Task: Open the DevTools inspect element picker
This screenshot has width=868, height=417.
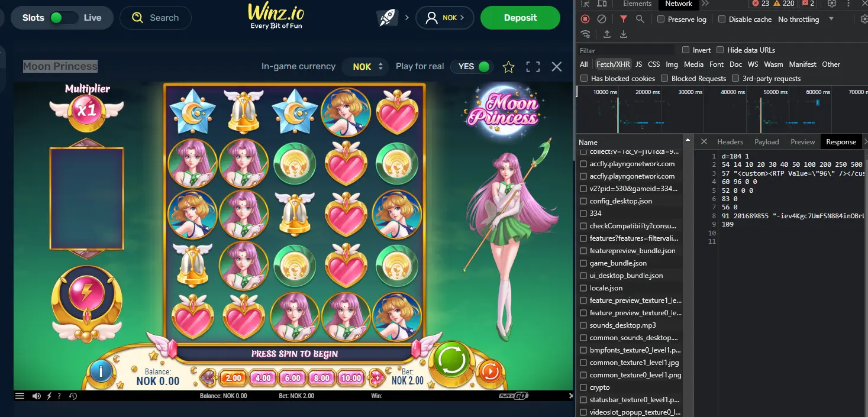Action: [586, 4]
